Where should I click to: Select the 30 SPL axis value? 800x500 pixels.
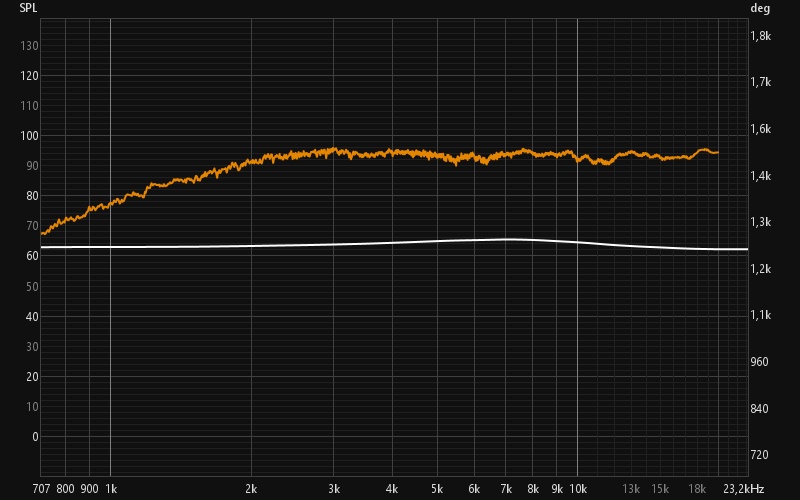click(x=32, y=347)
